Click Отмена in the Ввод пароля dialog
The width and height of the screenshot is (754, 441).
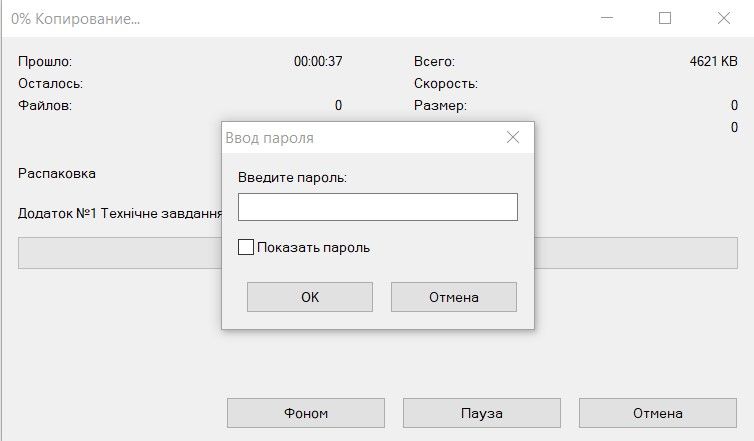[x=453, y=297]
